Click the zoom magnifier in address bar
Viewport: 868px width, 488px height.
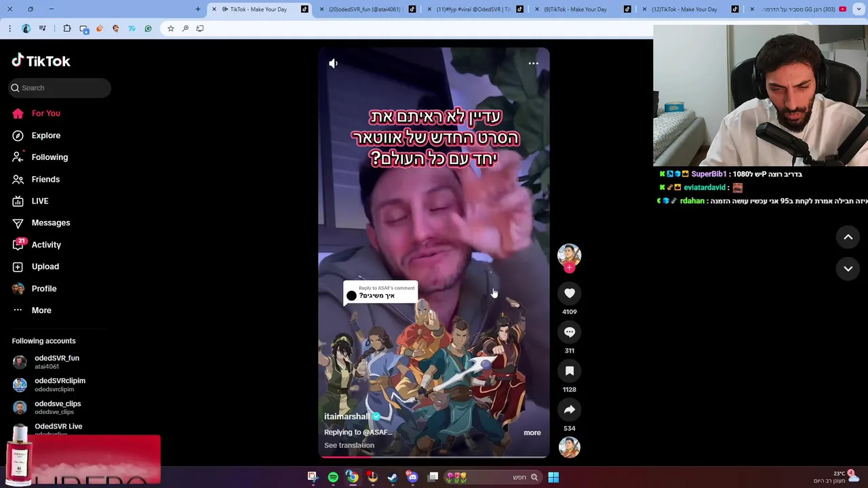pos(185,28)
